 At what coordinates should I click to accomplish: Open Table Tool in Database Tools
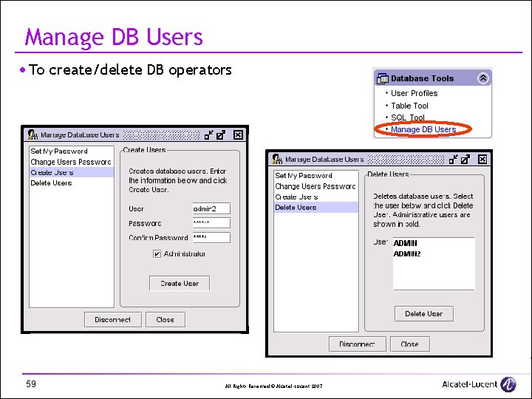tap(409, 106)
